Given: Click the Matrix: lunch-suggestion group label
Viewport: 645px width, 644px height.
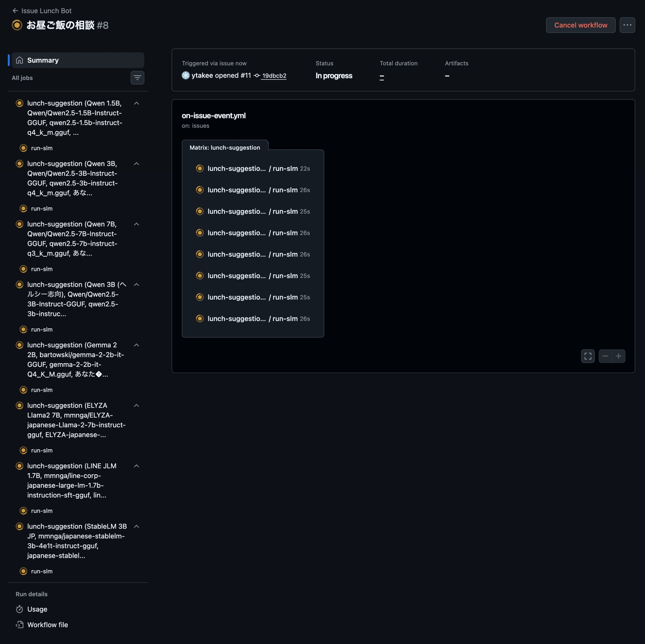Looking at the screenshot, I should pyautogui.click(x=225, y=148).
